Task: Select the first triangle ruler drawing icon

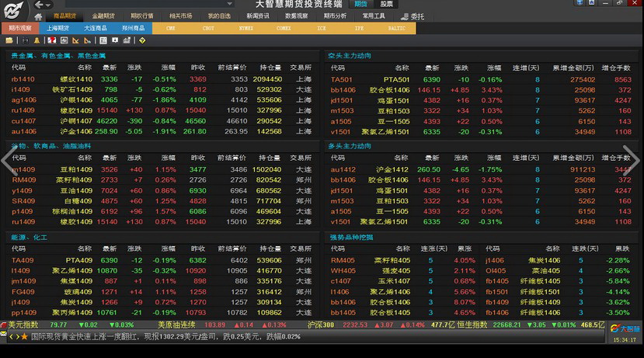Action: tap(75, 40)
